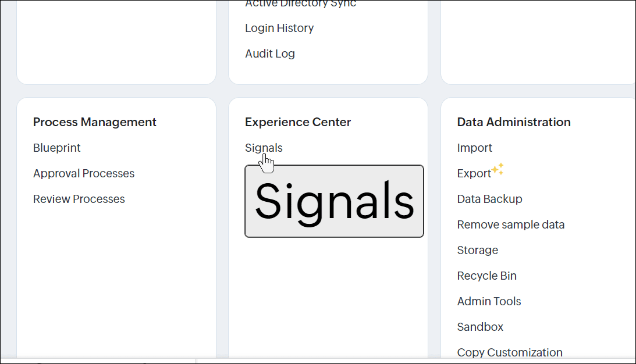Click the Experience Center heading
The image size is (636, 364).
(x=298, y=122)
